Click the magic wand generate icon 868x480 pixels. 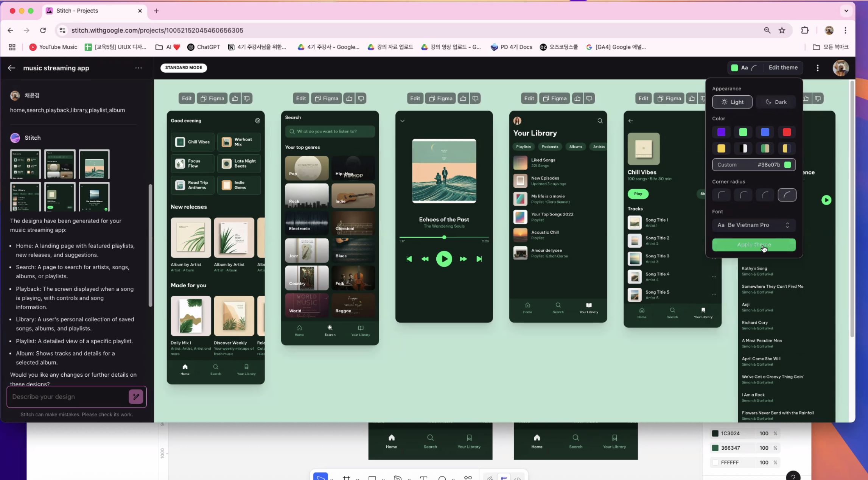click(x=136, y=396)
